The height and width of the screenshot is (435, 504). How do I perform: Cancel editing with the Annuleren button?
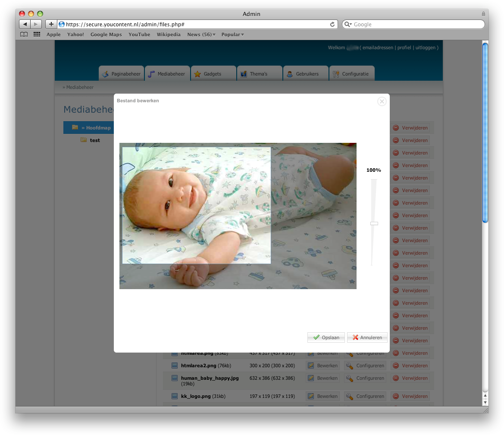click(367, 337)
